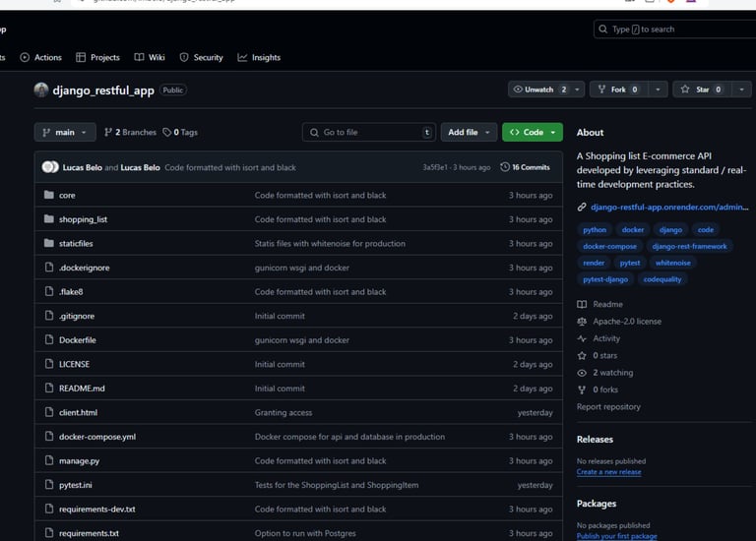Expand the Star lists dropdown arrow
This screenshot has width=756, height=541.
741,90
